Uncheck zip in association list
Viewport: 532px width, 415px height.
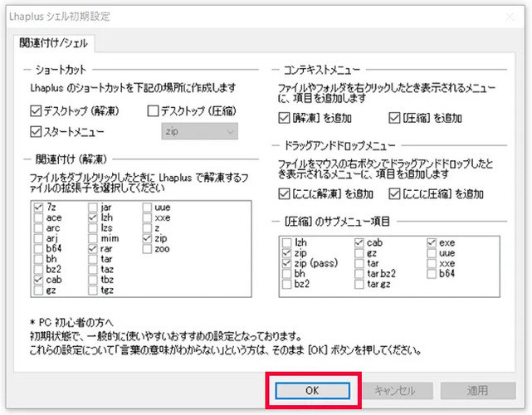pyautogui.click(x=147, y=238)
